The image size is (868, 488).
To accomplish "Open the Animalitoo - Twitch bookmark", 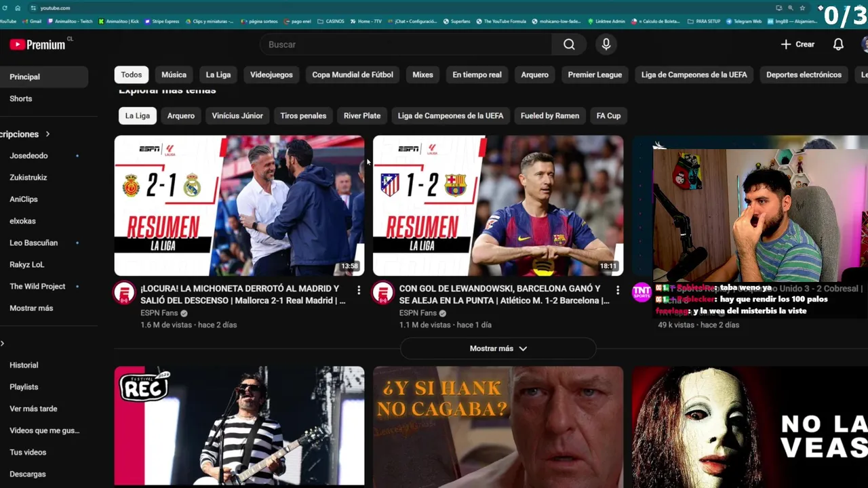I will pyautogui.click(x=71, y=21).
